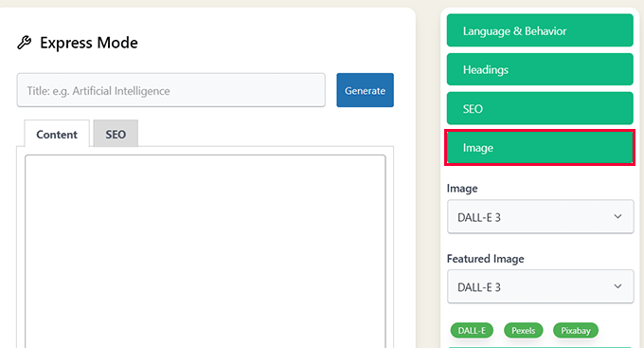Click the blue Generate button

(365, 90)
